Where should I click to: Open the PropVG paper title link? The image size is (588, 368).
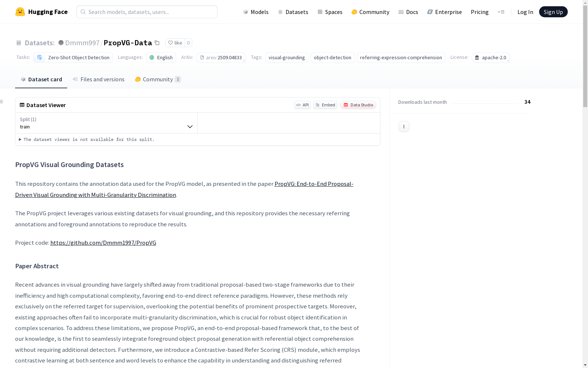click(x=184, y=189)
